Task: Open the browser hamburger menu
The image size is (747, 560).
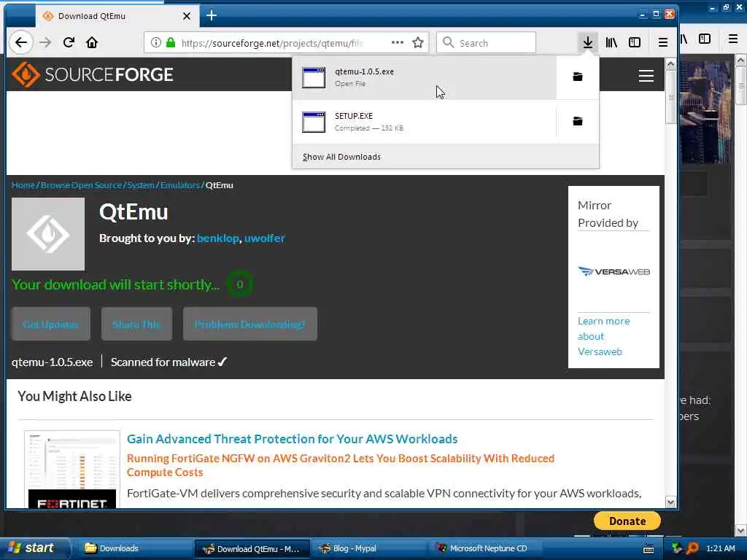Action: (x=662, y=42)
